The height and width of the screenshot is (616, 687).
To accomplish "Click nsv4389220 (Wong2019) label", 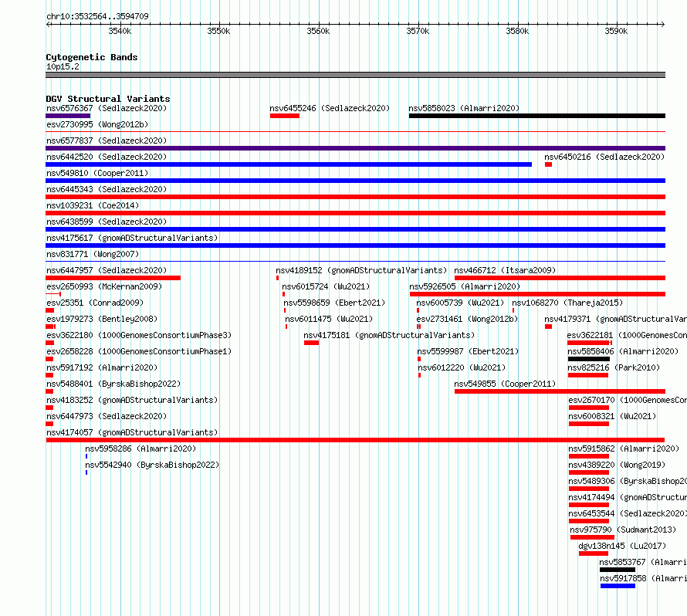I will pyautogui.click(x=617, y=465).
